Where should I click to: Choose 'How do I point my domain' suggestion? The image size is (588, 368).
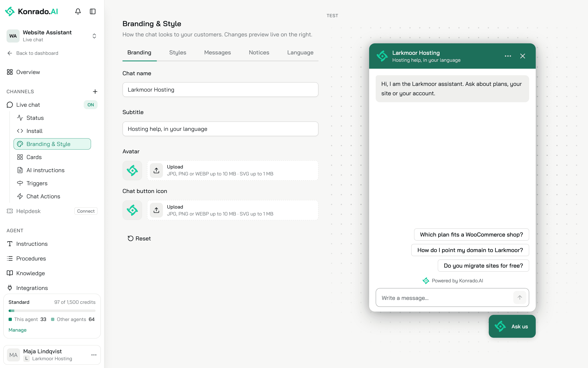click(470, 250)
